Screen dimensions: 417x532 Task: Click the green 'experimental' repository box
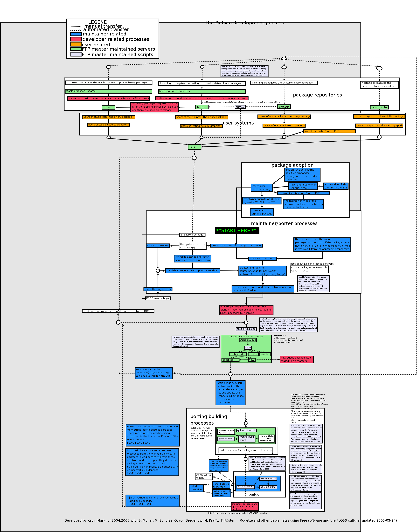[x=379, y=107]
